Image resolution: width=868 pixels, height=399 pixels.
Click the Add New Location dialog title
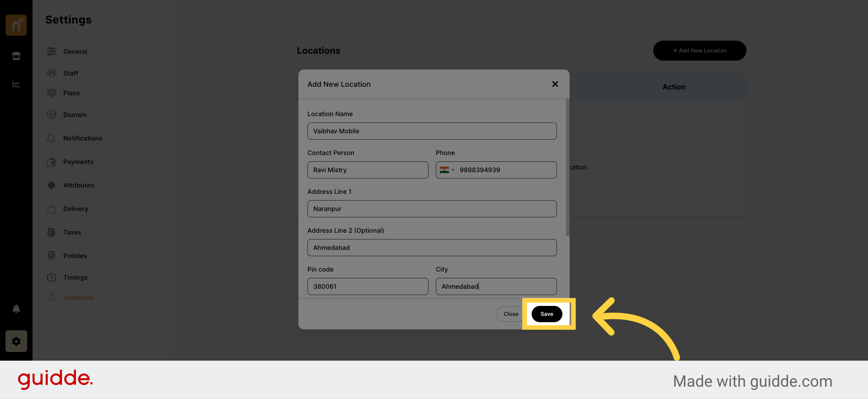point(339,84)
